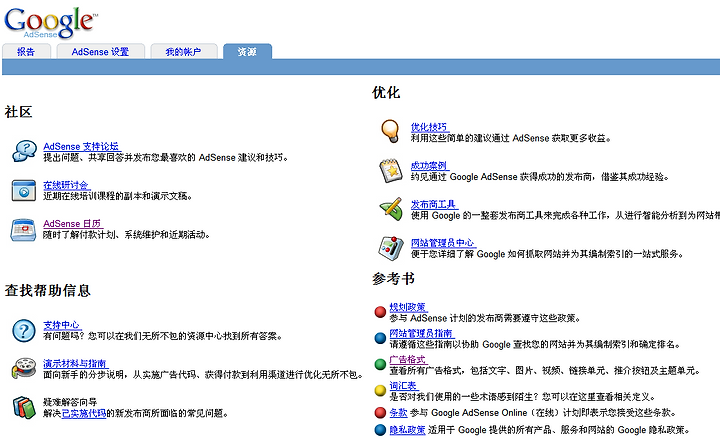Screen dimensions: 720x440
Task: Click the film reel icon beside 演示材料与指南
Action: 24,368
